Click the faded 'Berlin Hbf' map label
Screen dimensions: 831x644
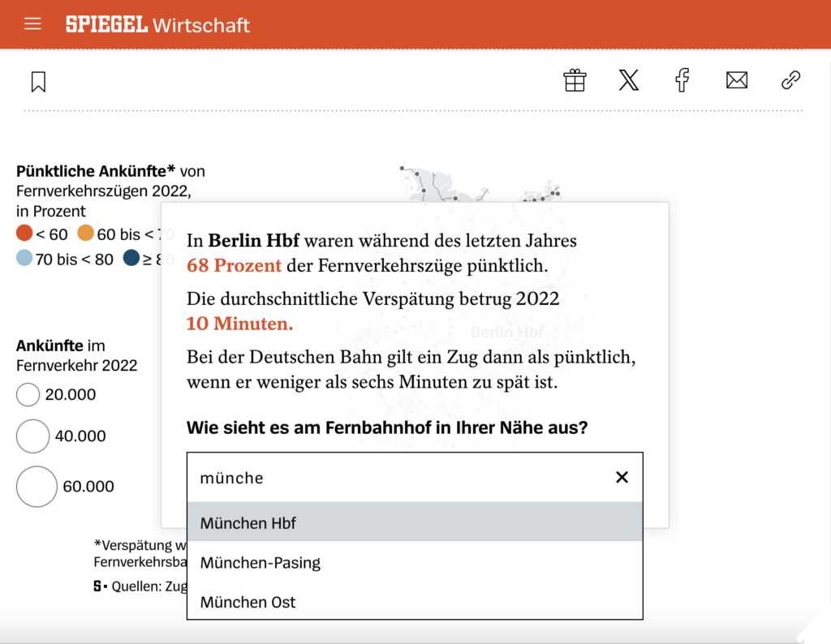(x=506, y=332)
